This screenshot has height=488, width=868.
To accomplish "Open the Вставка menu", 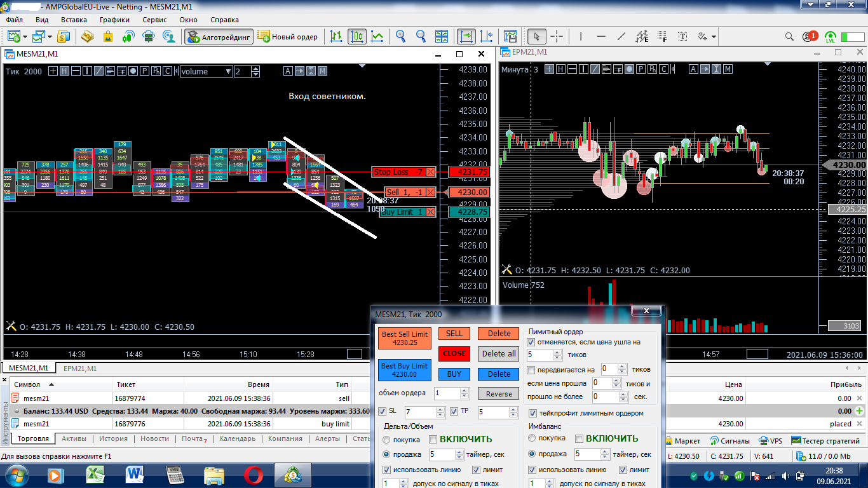I will point(74,20).
